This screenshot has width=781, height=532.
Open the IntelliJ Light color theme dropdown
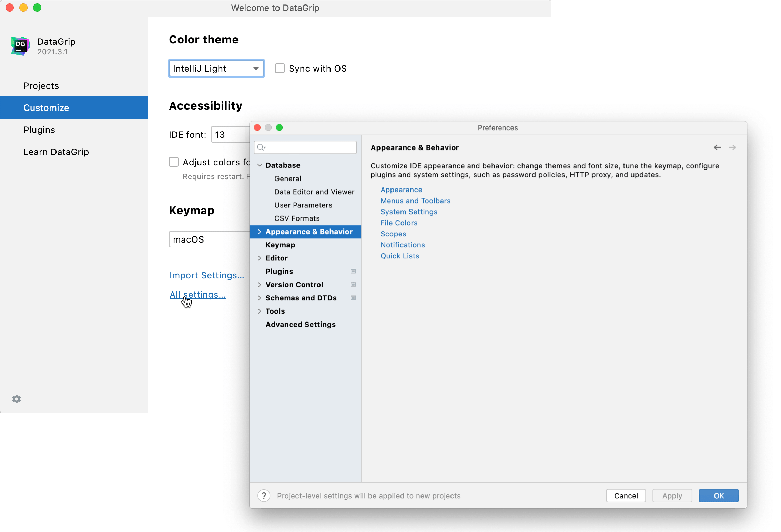tap(216, 68)
